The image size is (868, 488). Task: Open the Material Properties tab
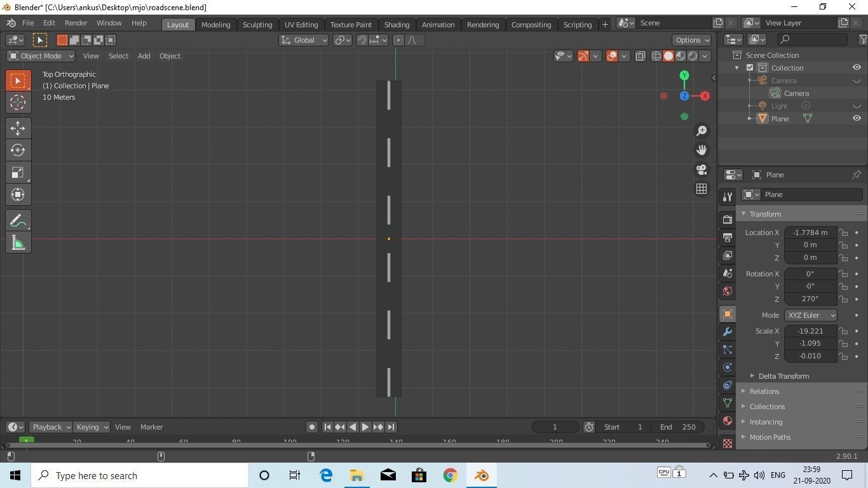727,421
